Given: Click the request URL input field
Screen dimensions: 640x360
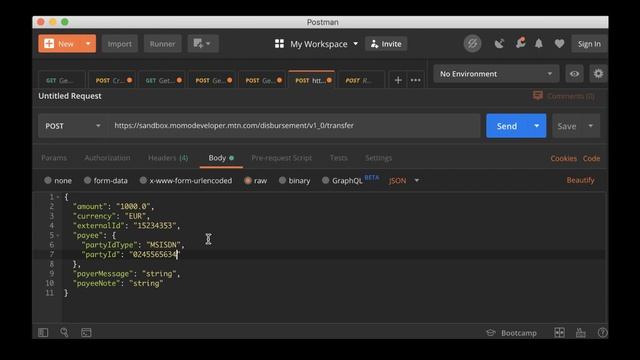Looking at the screenshot, I should click(x=294, y=126).
